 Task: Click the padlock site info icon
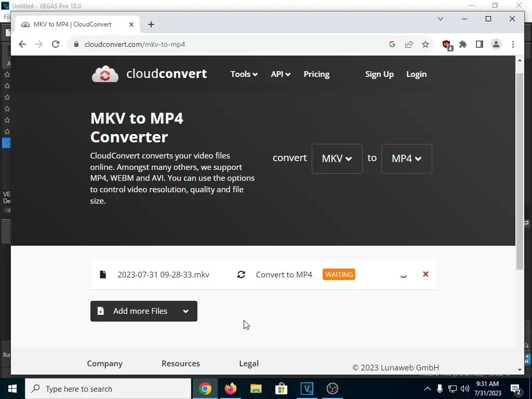tap(76, 44)
